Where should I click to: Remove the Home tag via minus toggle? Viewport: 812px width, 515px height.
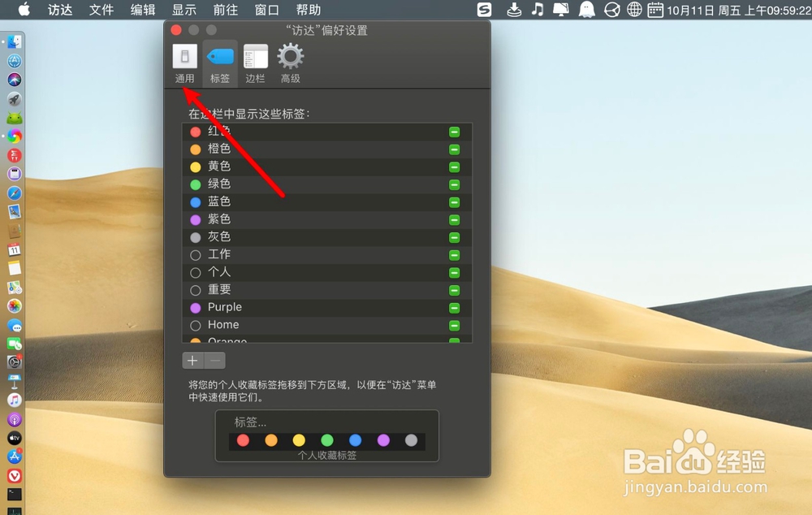pos(454,325)
